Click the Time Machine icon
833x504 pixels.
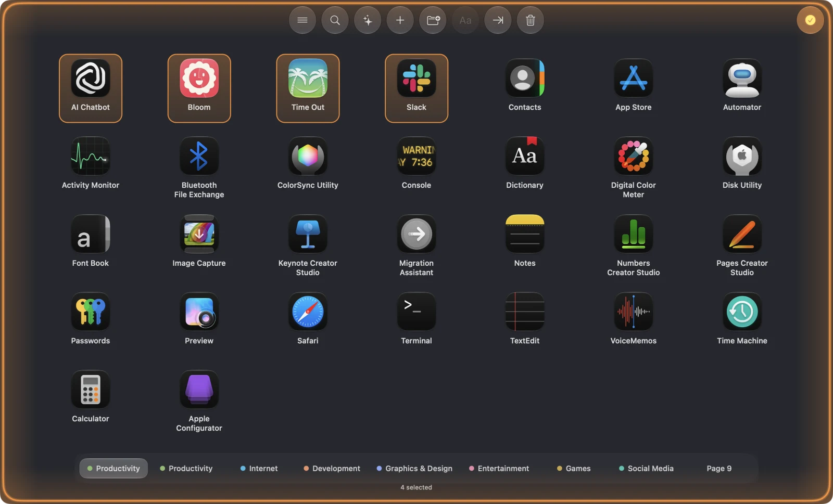742,312
